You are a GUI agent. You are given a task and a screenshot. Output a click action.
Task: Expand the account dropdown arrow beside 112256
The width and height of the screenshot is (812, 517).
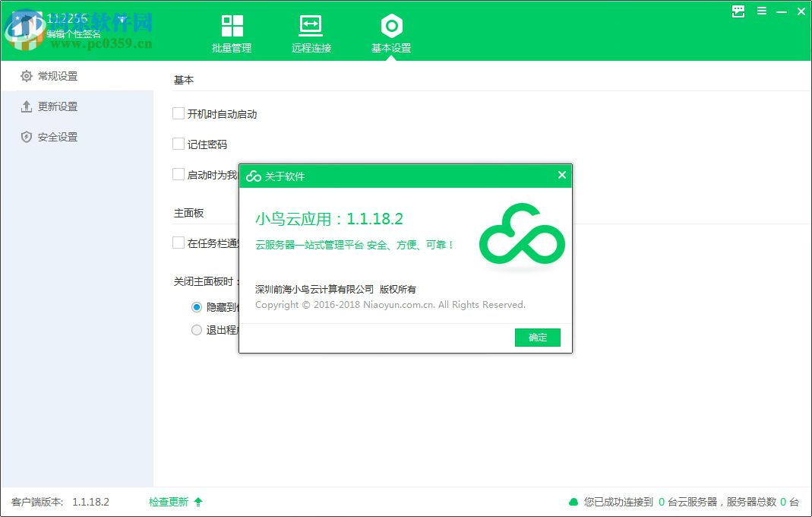pyautogui.click(x=122, y=20)
